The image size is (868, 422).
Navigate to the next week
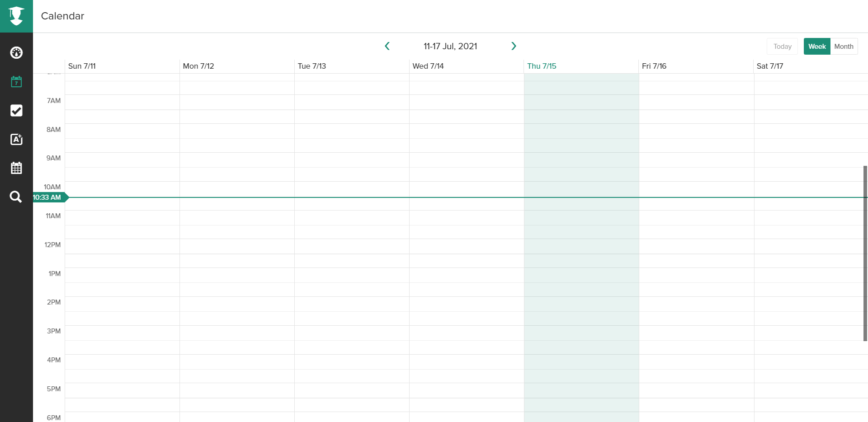514,46
